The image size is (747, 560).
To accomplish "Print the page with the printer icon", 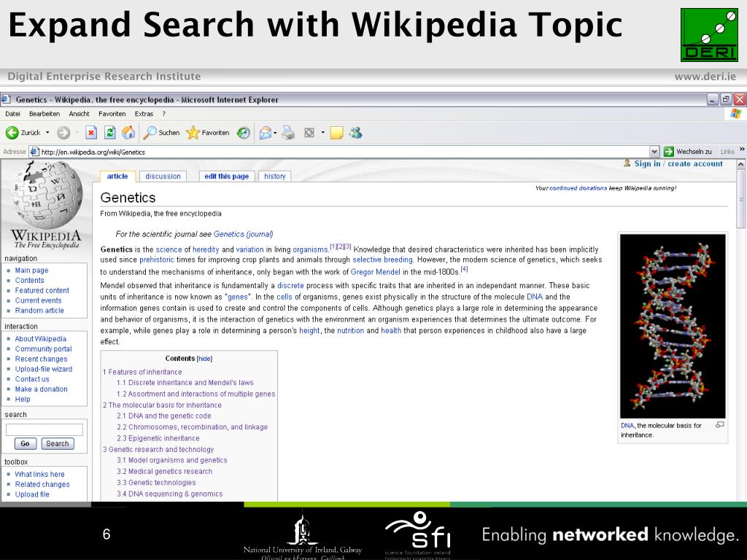I will pyautogui.click(x=288, y=133).
